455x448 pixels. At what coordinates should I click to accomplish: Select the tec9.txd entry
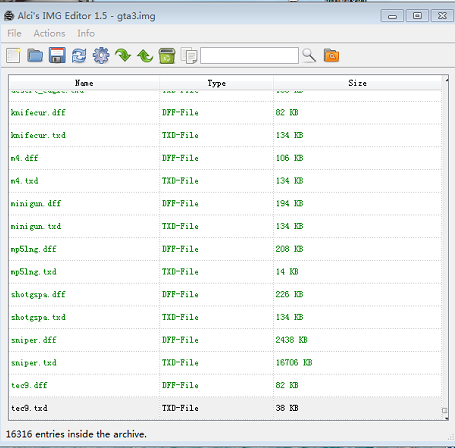coord(225,408)
